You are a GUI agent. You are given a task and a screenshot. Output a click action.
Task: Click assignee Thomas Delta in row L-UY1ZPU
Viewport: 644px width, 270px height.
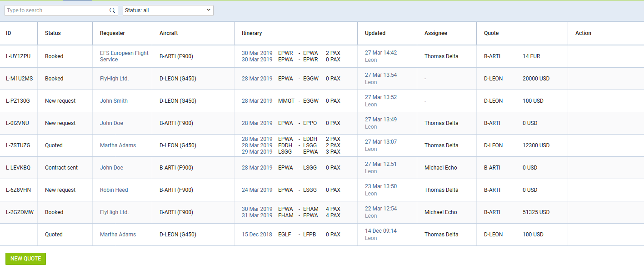click(441, 56)
